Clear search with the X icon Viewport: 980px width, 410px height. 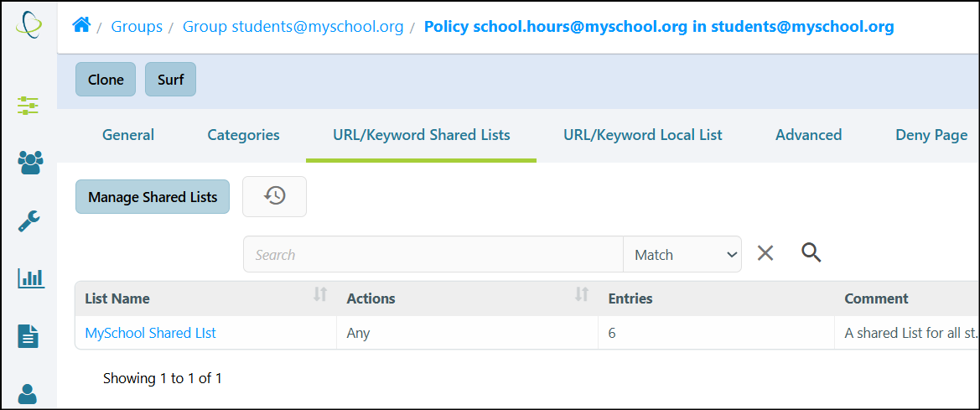[765, 253]
